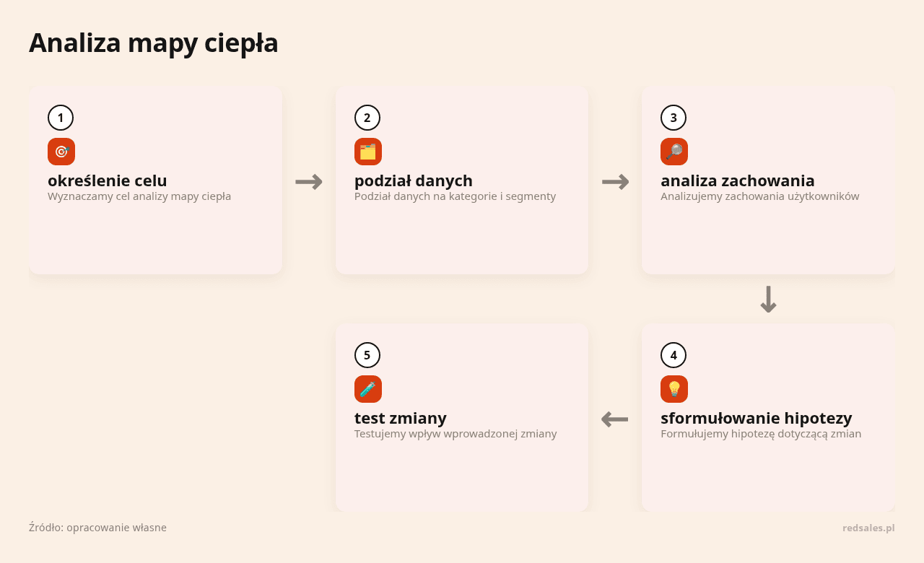Screen dimensions: 924x563
Task: Click the magnifying glass icon in step 3
Action: coord(674,152)
